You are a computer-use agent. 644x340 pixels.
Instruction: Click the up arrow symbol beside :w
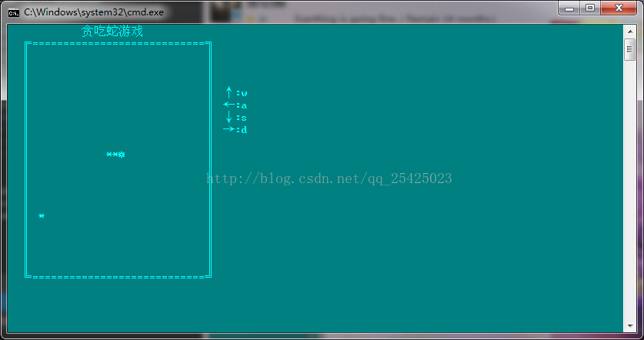(229, 92)
